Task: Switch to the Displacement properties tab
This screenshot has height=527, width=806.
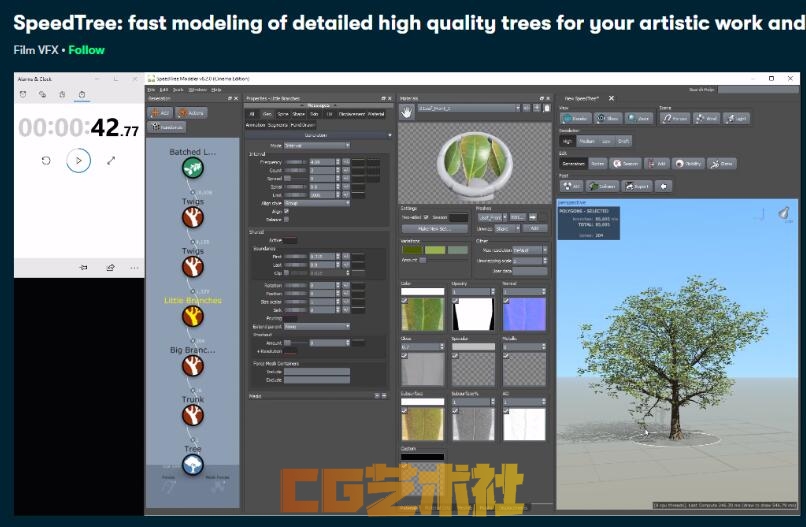Action: [x=352, y=114]
